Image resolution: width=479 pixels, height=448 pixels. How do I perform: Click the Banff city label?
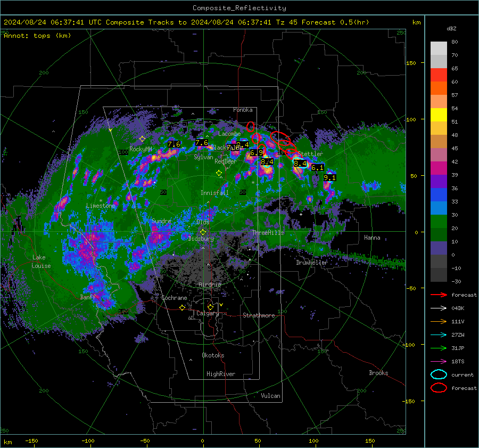point(88,297)
